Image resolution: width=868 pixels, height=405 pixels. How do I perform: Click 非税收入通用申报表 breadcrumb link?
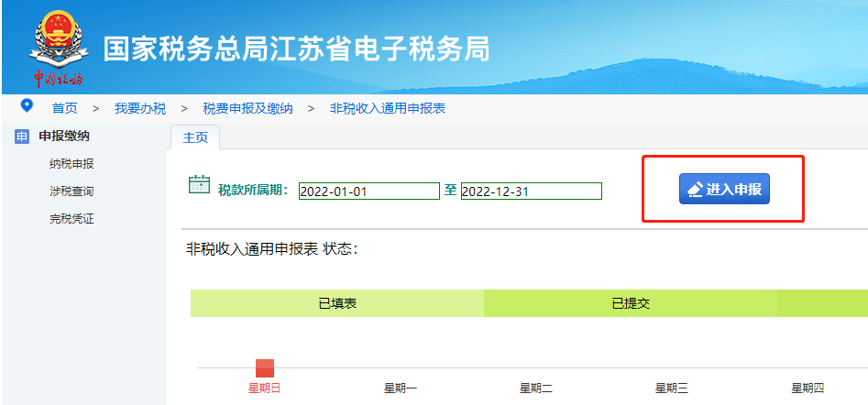(x=388, y=108)
